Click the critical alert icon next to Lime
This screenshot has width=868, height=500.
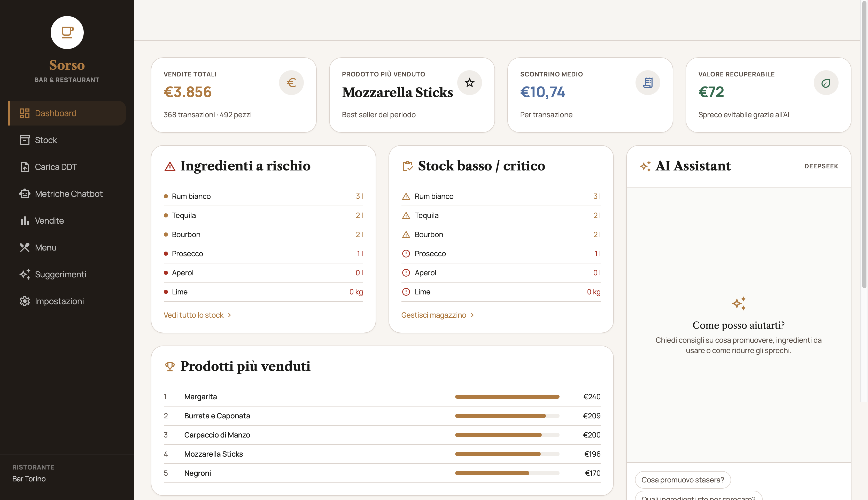[x=406, y=292]
